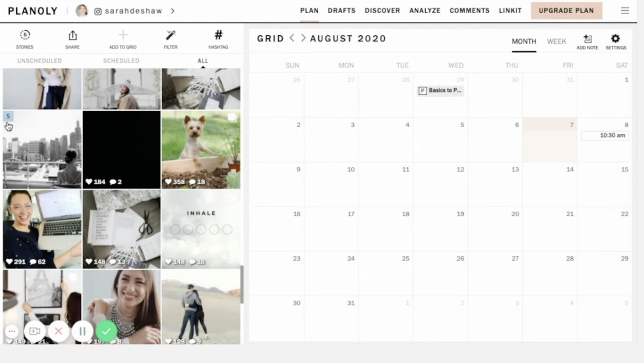Switch calendar to Month view
Screen dimensions: 644x363
[x=524, y=41]
